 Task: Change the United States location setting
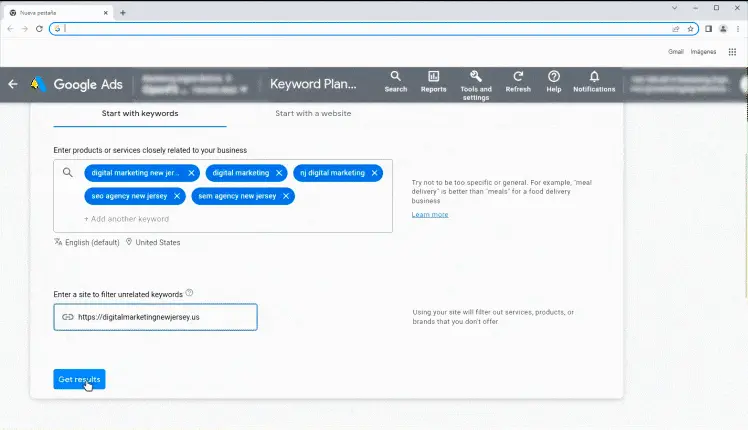153,242
